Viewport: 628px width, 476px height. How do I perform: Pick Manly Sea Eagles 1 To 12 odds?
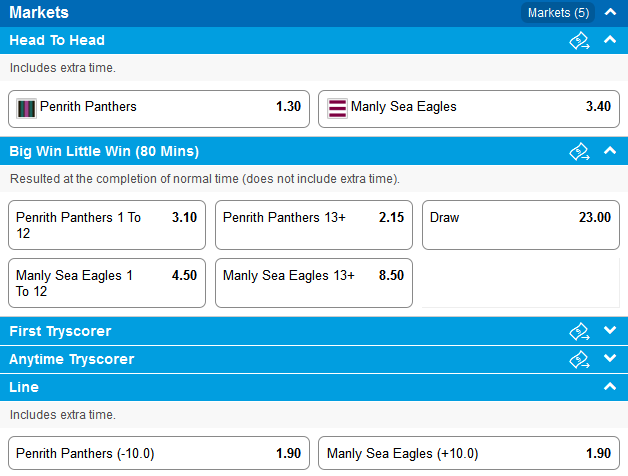[x=107, y=283]
